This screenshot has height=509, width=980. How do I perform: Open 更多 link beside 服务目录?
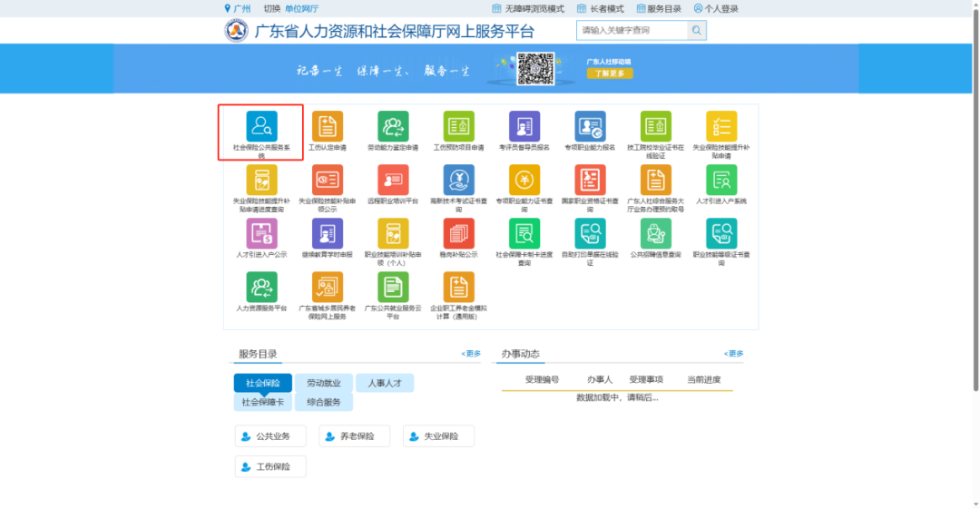[471, 353]
